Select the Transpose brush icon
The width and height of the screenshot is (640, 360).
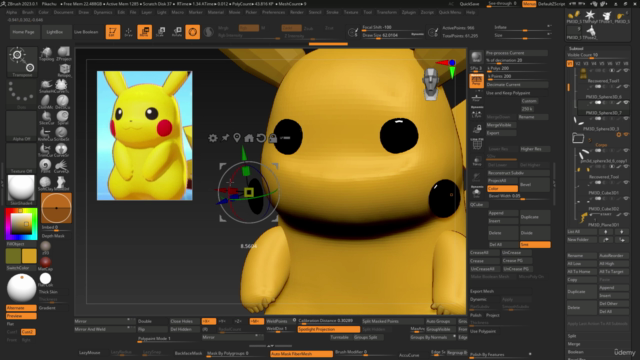(x=22, y=61)
